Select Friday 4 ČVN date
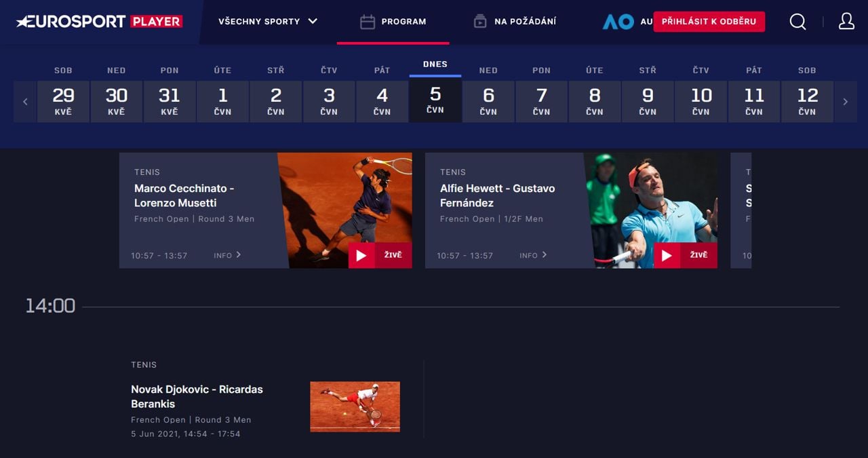Viewport: 868px width, 458px height. click(x=382, y=101)
